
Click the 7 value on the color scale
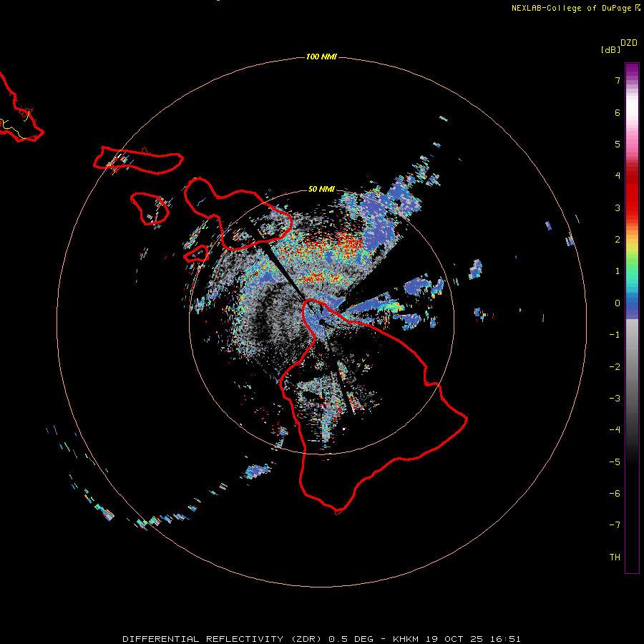[618, 80]
